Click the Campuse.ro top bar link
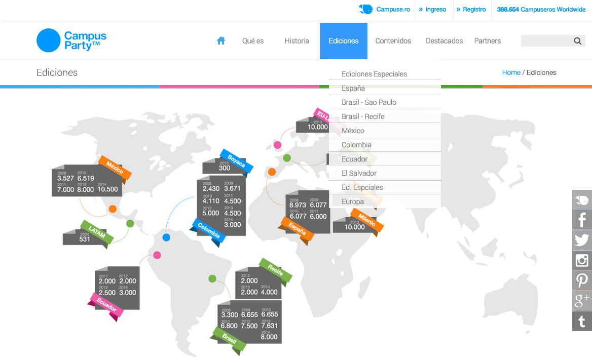592x364 pixels. [384, 10]
